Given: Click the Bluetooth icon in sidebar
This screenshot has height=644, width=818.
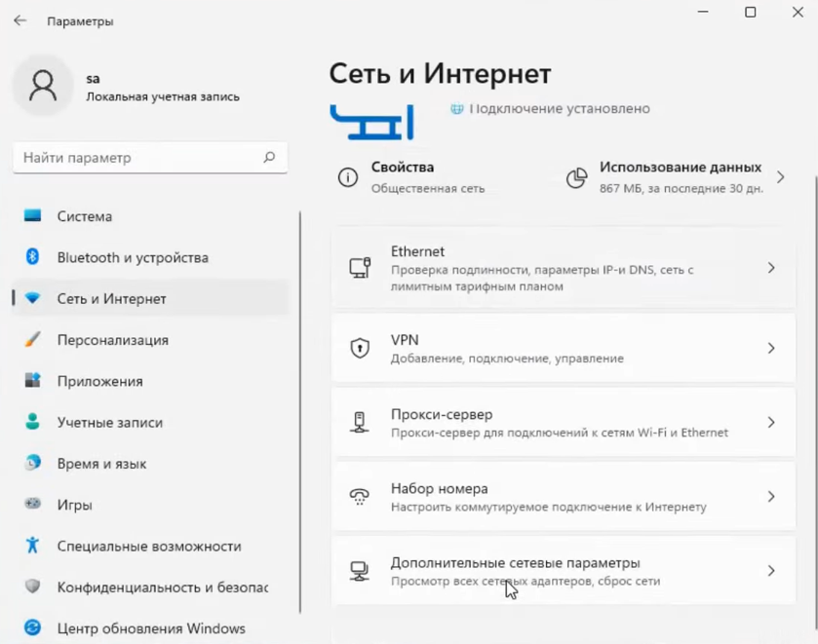Looking at the screenshot, I should coord(32,256).
